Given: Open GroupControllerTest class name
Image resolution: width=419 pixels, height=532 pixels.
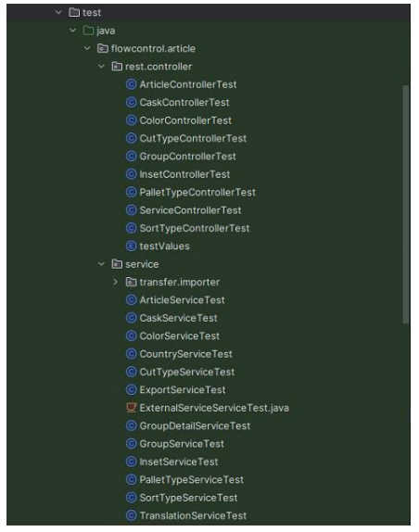Looking at the screenshot, I should tap(187, 156).
